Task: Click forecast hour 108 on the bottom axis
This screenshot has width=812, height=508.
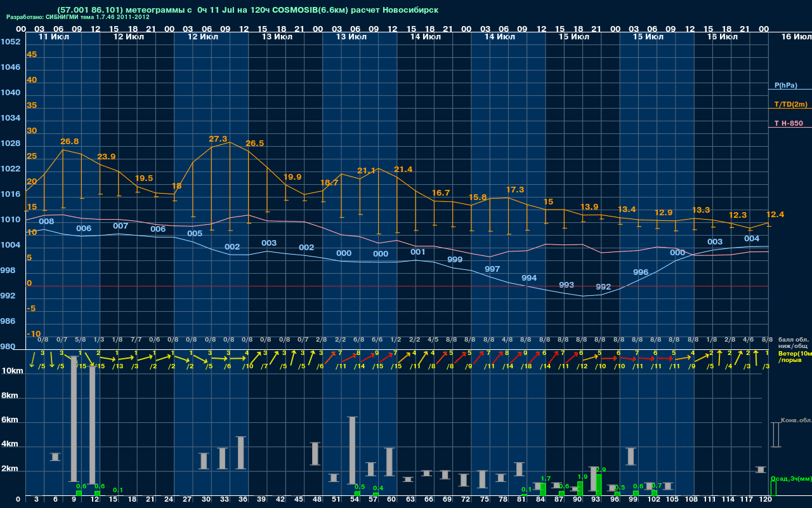Action: pyautogui.click(x=691, y=500)
